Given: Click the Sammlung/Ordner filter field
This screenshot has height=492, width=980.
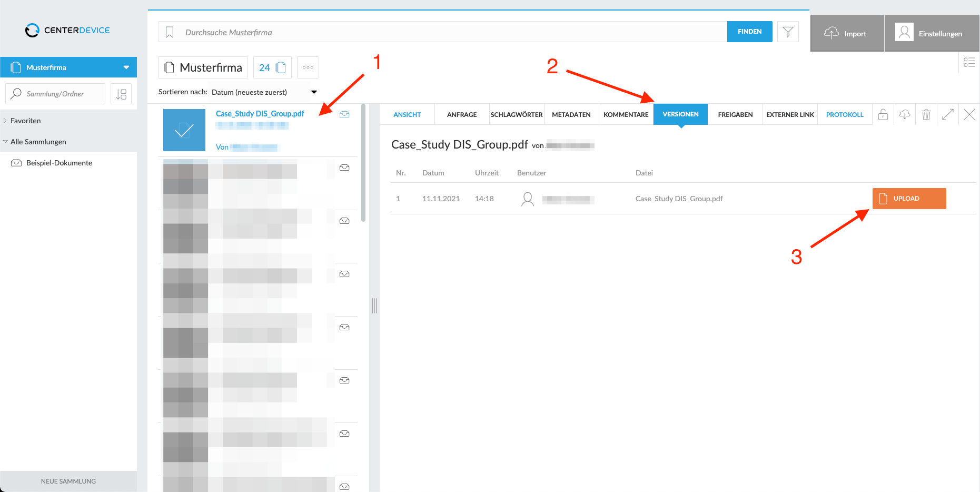Looking at the screenshot, I should tap(55, 94).
